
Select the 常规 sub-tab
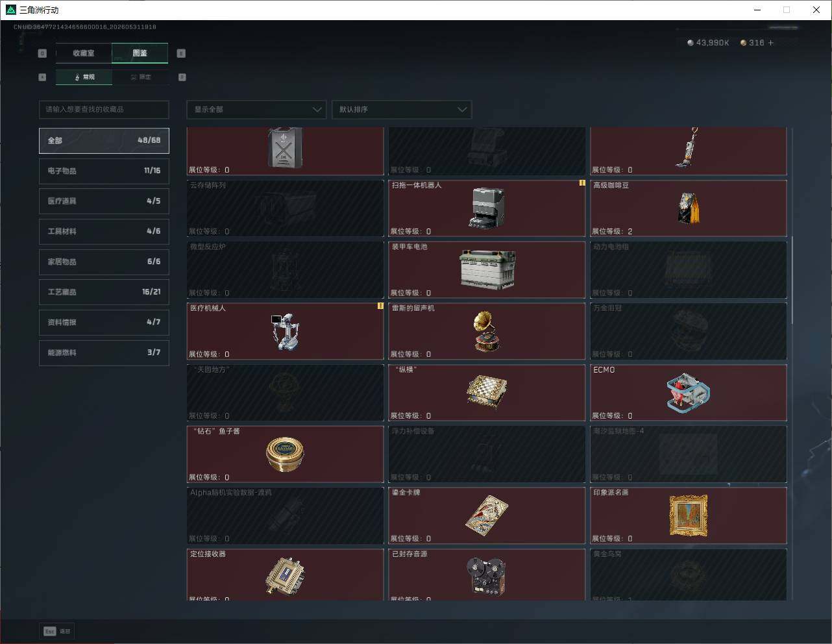coord(84,77)
